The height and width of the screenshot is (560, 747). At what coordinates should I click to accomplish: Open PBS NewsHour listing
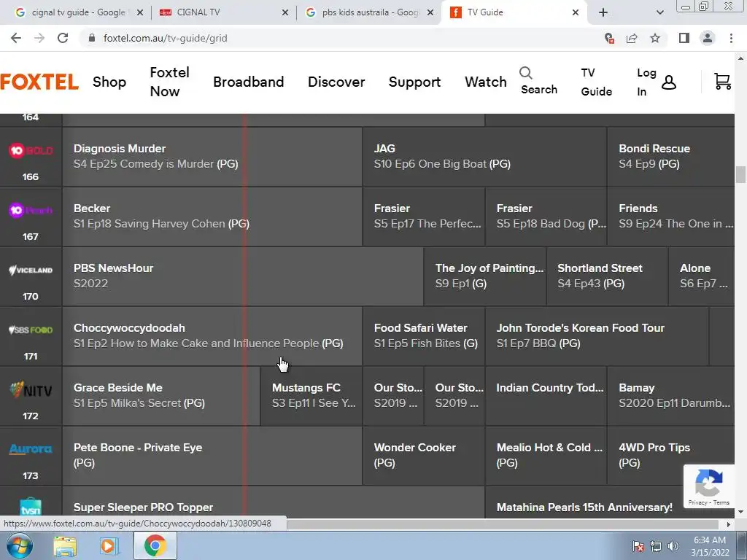[x=242, y=276]
